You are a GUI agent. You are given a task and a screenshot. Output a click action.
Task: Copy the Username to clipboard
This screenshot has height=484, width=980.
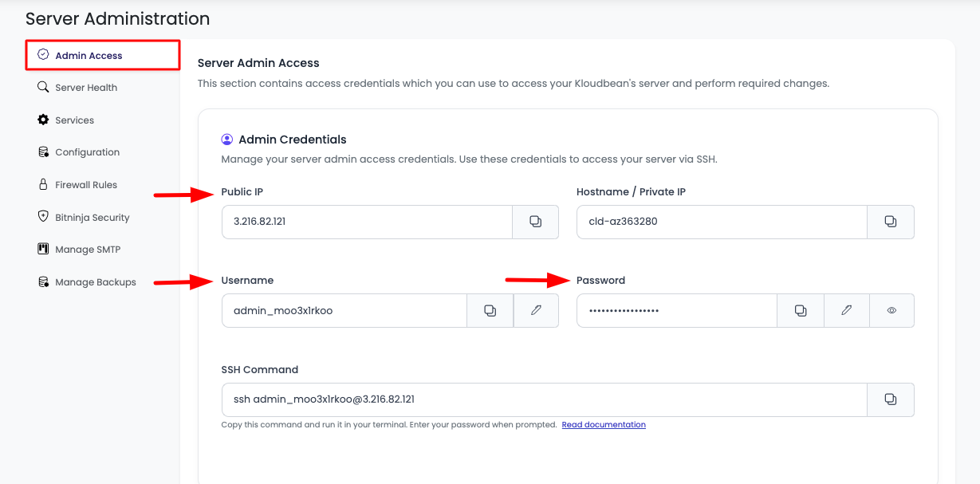click(490, 310)
